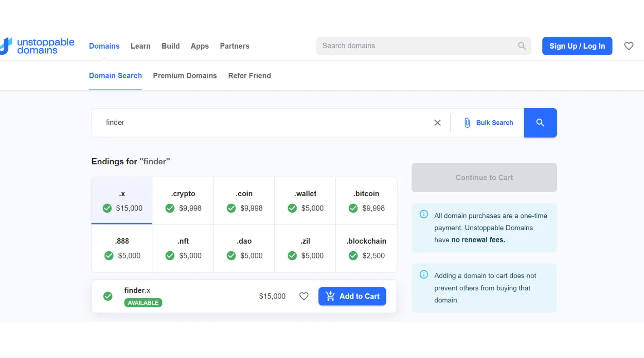The width and height of the screenshot is (644, 358).
Task: Open the Learn menu
Action: coord(140,46)
